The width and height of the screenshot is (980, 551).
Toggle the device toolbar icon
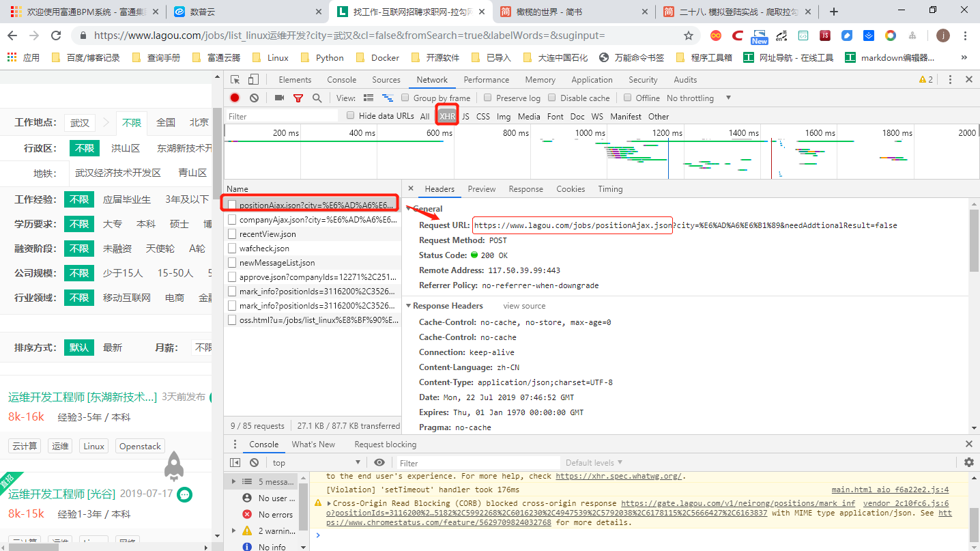[x=253, y=80]
